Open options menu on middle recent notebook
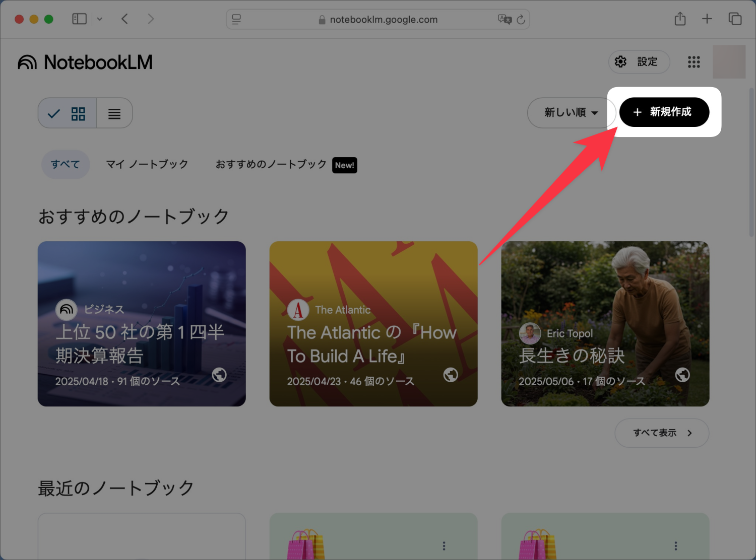This screenshot has height=560, width=756. 444,546
